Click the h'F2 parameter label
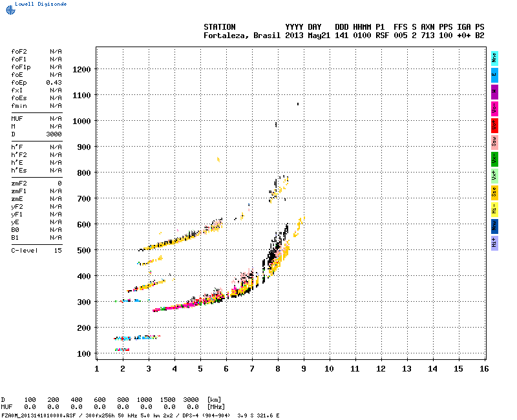Screen dimensions: 517x420 (x=19, y=155)
